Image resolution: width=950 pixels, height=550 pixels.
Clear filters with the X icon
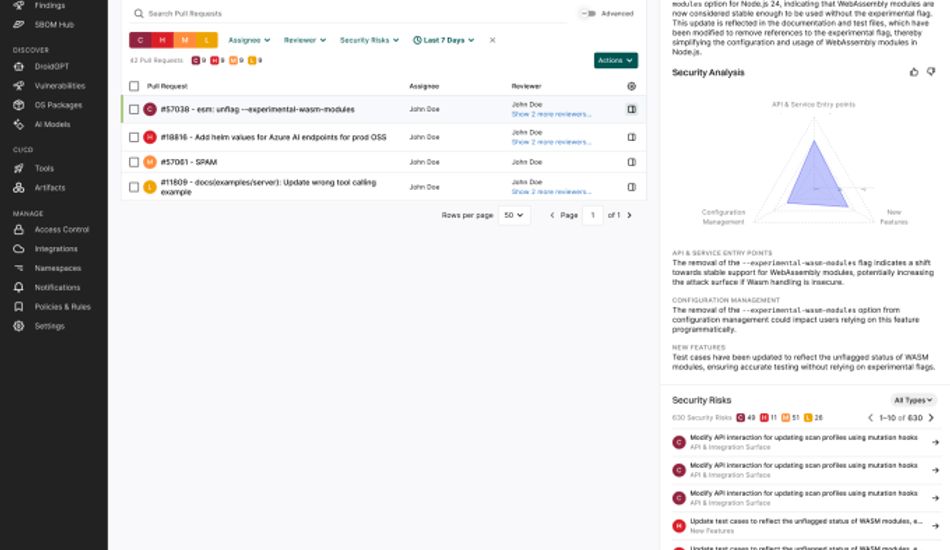coord(493,40)
